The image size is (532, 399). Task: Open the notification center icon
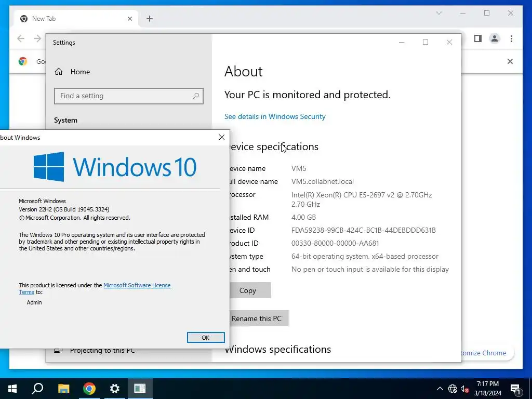pyautogui.click(x=515, y=389)
